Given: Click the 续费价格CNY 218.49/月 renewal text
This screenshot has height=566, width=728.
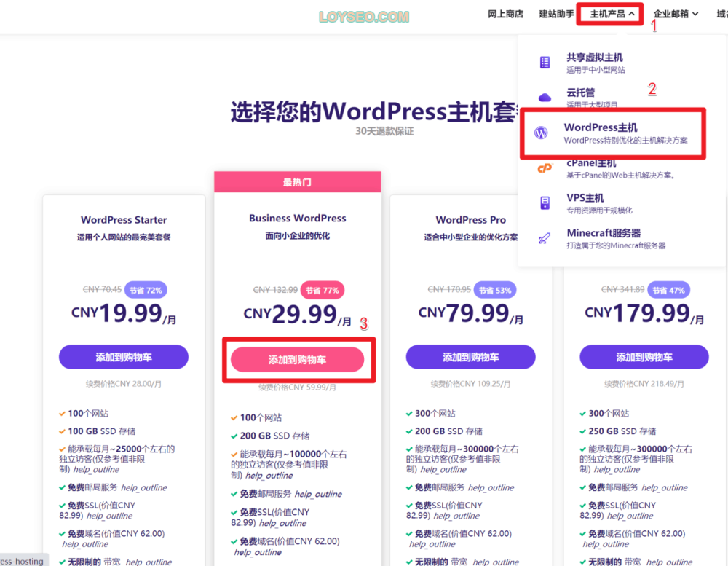Looking at the screenshot, I should 644,384.
